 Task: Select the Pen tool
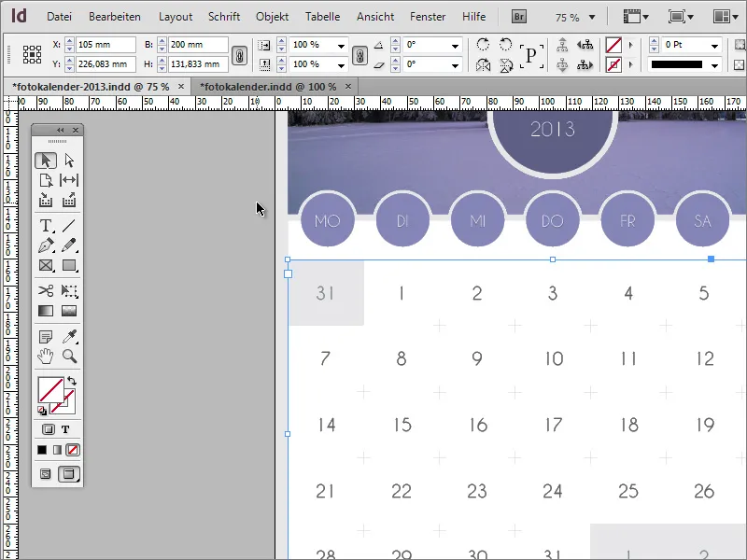[x=46, y=245]
